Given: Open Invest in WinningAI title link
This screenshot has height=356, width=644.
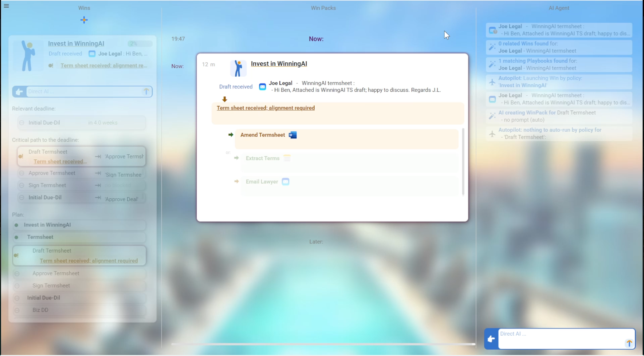Looking at the screenshot, I should (x=279, y=64).
